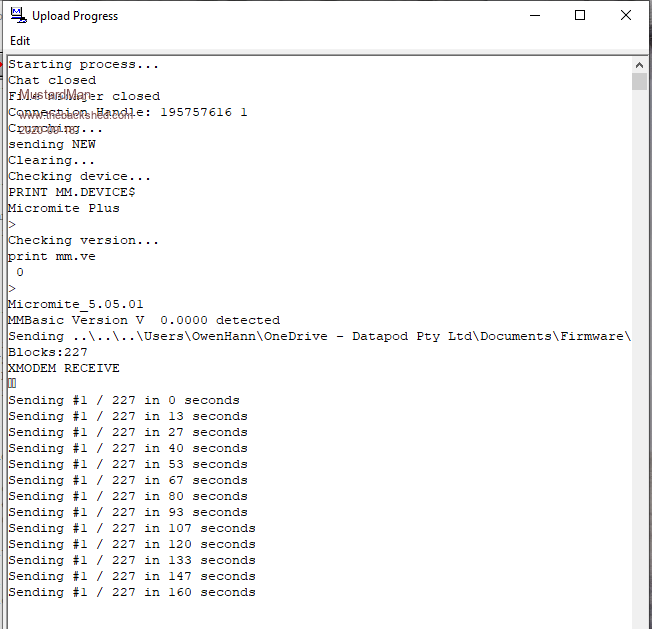Click the 'in 160 seconds' sending line

coord(131,592)
